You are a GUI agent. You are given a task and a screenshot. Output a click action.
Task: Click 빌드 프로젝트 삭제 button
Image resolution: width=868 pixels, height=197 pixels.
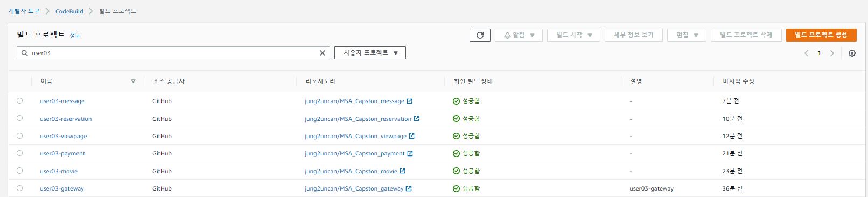[746, 35]
